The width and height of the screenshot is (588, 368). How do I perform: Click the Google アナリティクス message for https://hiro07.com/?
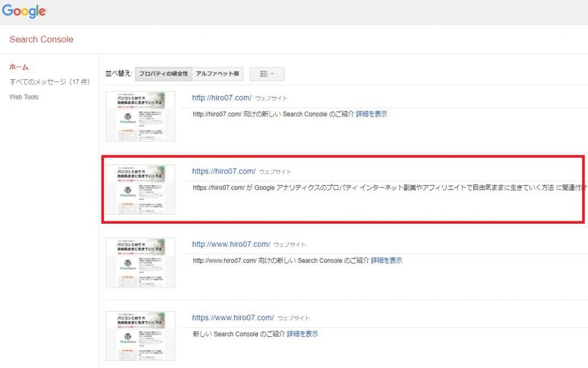pos(390,188)
